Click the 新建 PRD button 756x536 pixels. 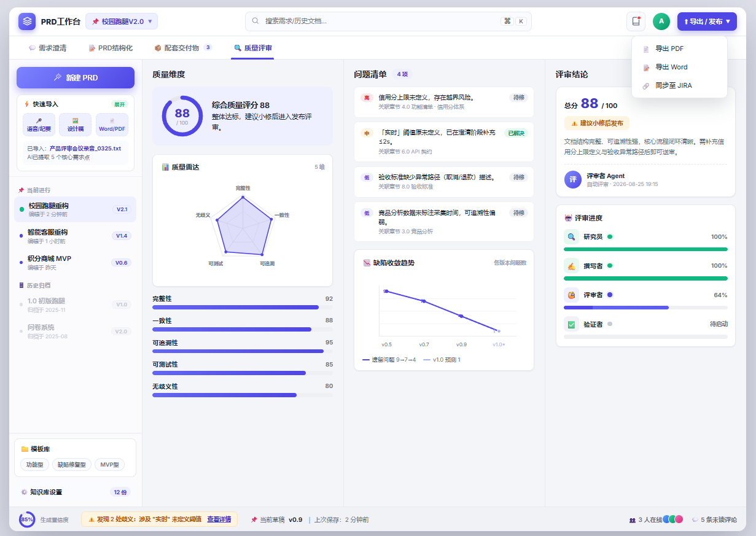pyautogui.click(x=76, y=78)
